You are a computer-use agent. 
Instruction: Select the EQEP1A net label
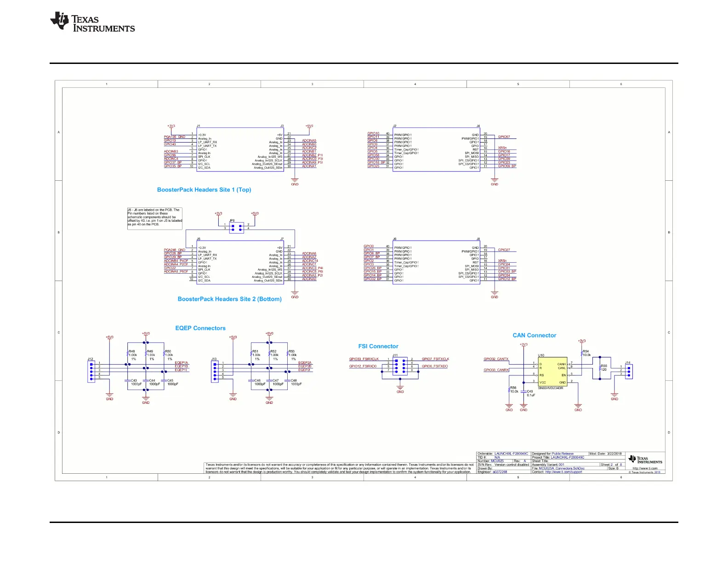(x=181, y=363)
